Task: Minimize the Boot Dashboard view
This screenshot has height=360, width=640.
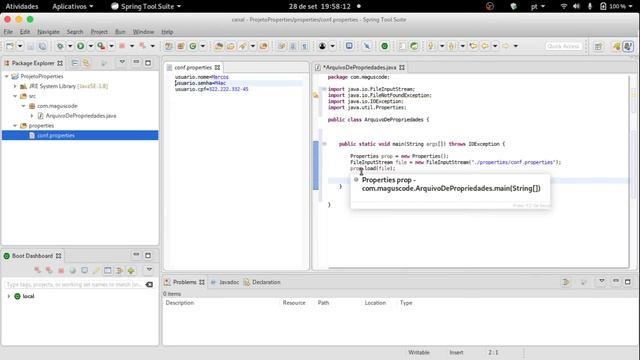Action: coord(136,255)
